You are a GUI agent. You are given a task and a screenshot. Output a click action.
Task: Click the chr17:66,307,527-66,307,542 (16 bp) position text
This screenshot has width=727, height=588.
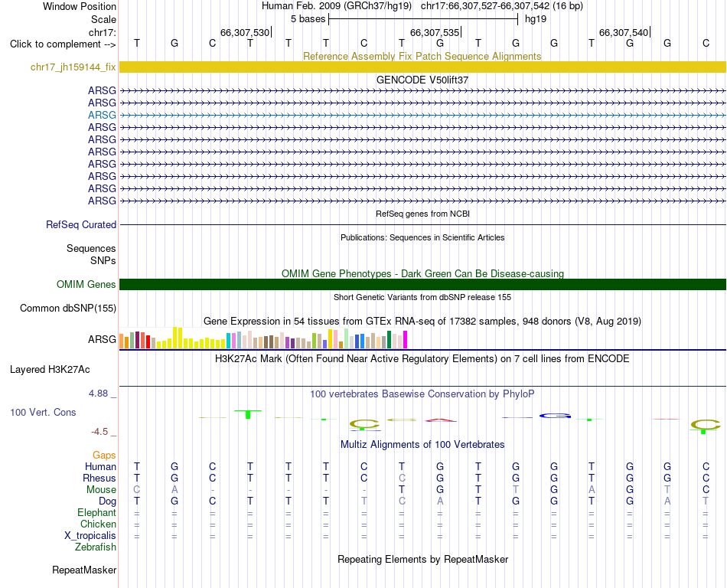(x=502, y=6)
